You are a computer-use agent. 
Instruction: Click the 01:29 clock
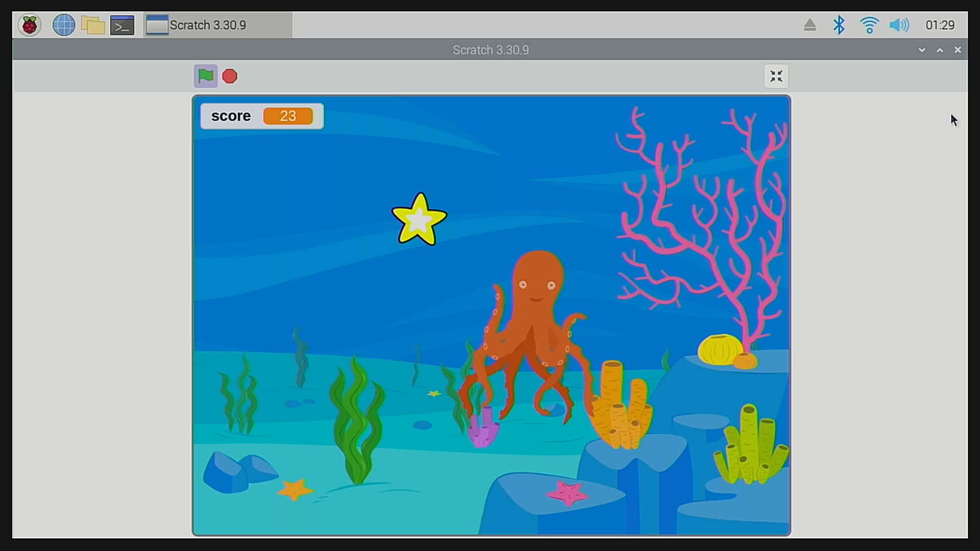tap(940, 25)
